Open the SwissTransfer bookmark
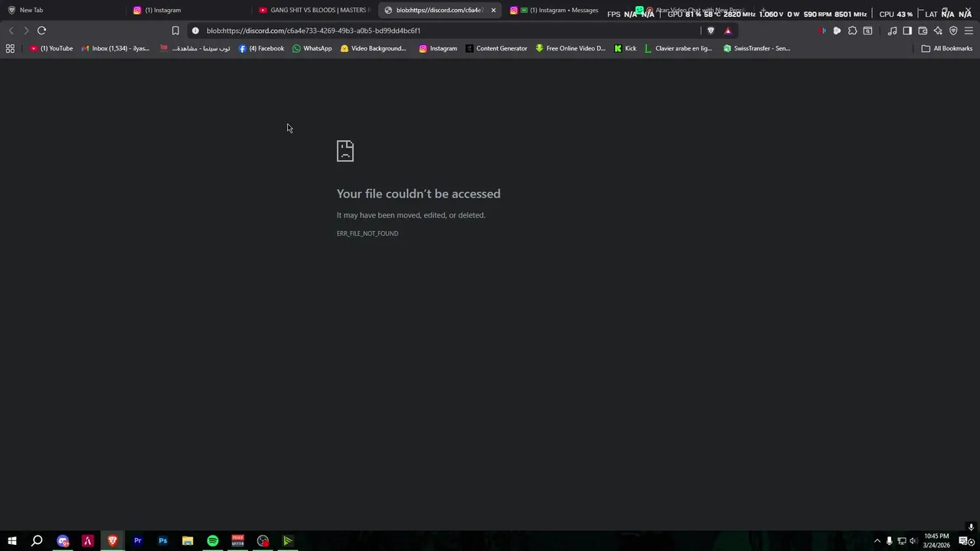 (x=756, y=48)
